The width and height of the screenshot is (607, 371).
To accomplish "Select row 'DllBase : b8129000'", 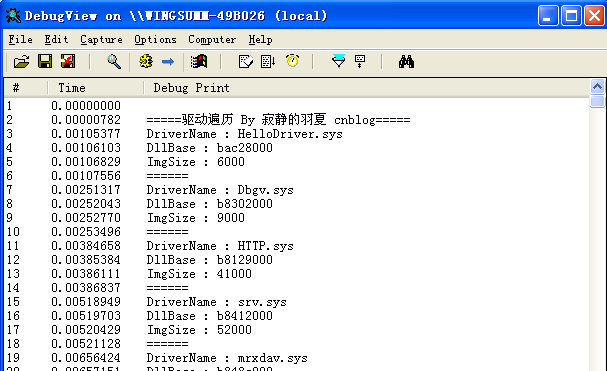I will [x=297, y=259].
